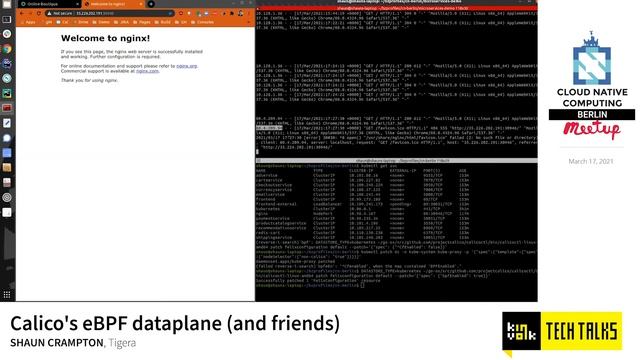Select the emailservice row in terminal

click(362, 195)
